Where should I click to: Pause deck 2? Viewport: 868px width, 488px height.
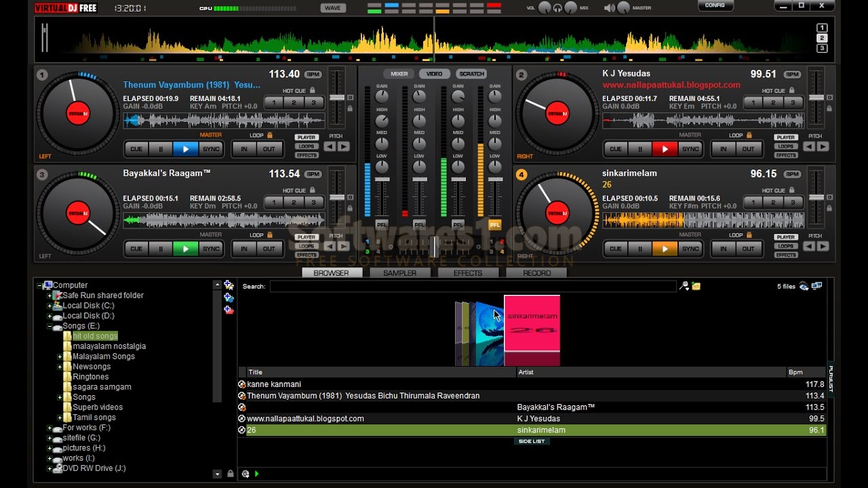point(639,149)
